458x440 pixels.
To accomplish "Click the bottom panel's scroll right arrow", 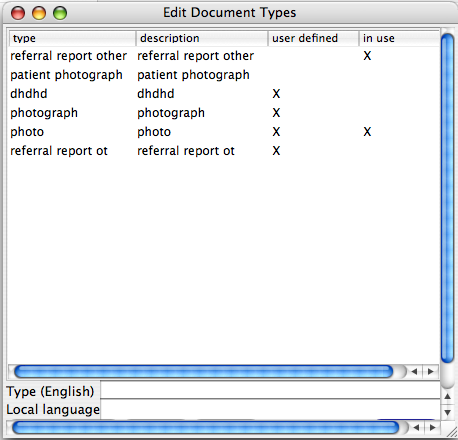I will tap(433, 427).
